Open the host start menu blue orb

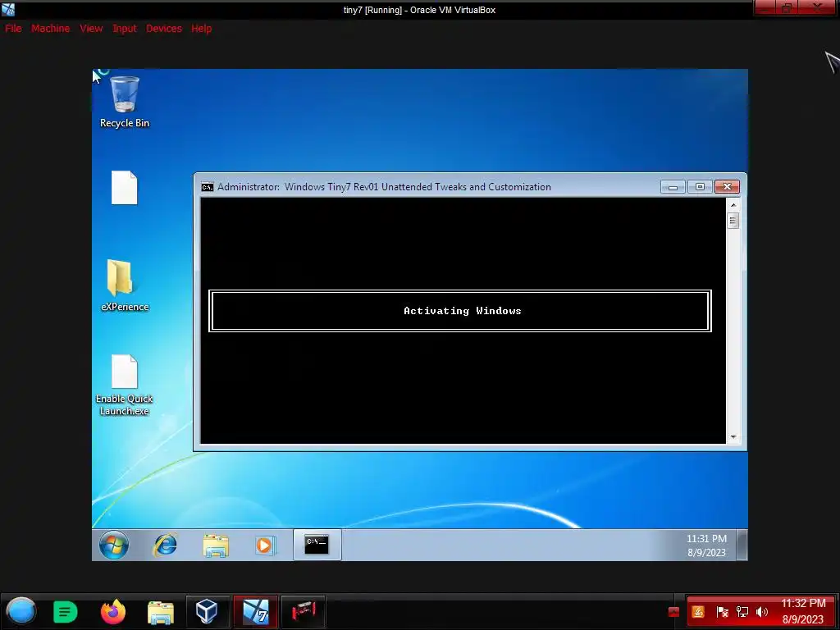point(21,610)
